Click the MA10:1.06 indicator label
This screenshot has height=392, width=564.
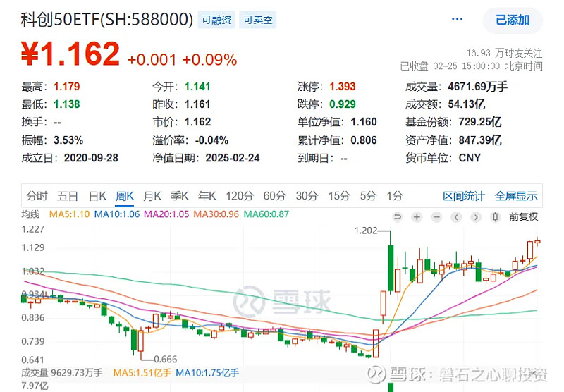coord(117,214)
